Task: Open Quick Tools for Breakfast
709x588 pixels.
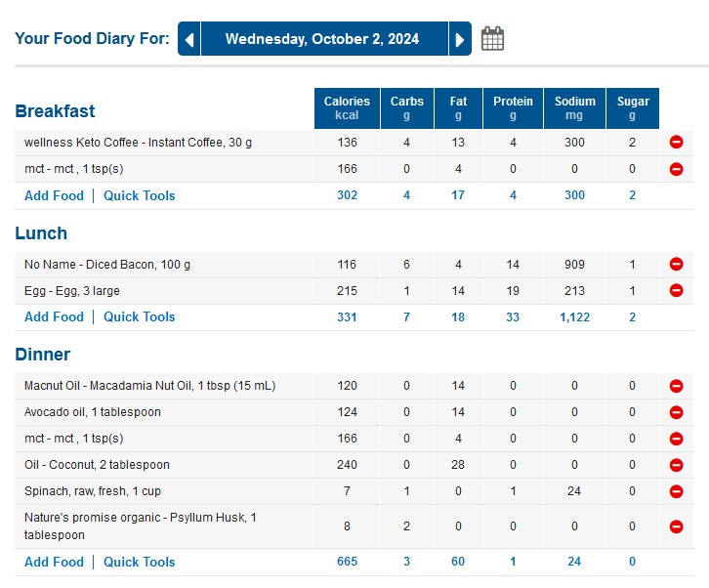Action: (x=140, y=195)
